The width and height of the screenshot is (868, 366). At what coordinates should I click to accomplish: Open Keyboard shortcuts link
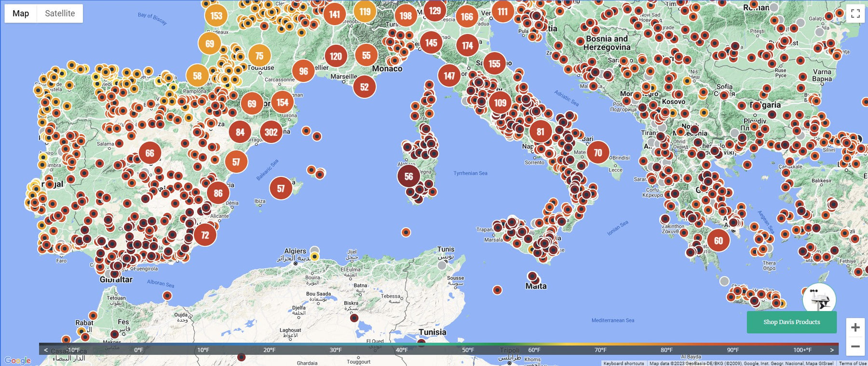coord(623,363)
